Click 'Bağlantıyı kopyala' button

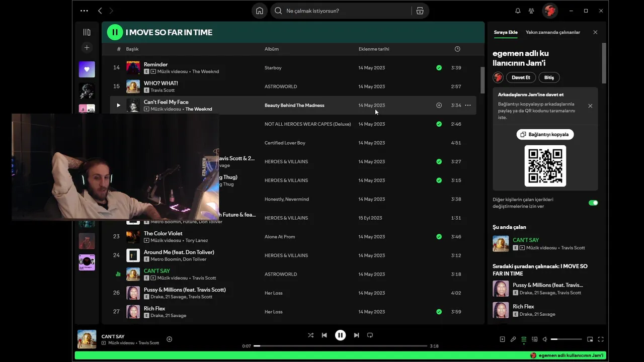pyautogui.click(x=545, y=134)
